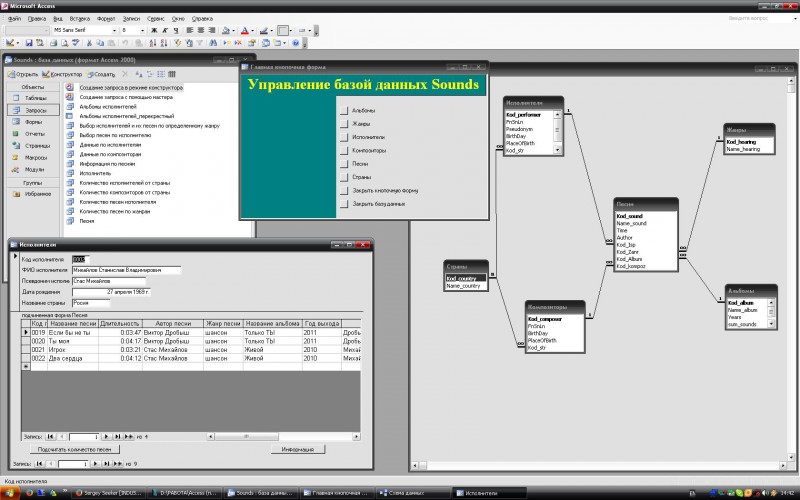Click the line color pencil swatch
The width and height of the screenshot is (800, 500).
(x=263, y=31)
